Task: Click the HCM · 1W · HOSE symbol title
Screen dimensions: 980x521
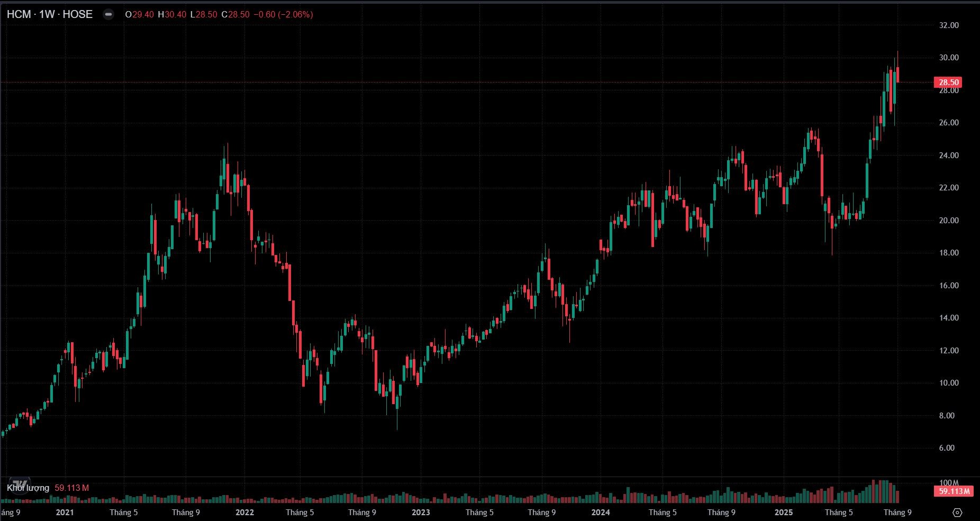Action: pyautogui.click(x=50, y=14)
